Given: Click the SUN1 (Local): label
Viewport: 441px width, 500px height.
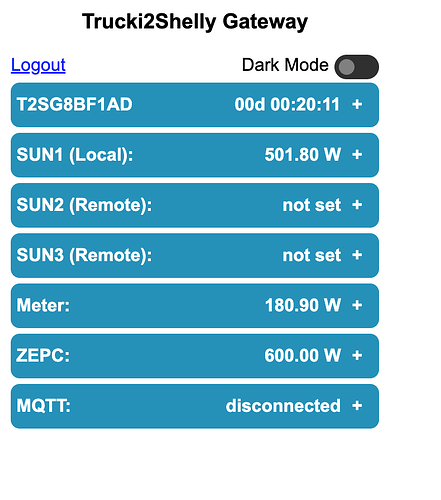Looking at the screenshot, I should click(75, 155).
